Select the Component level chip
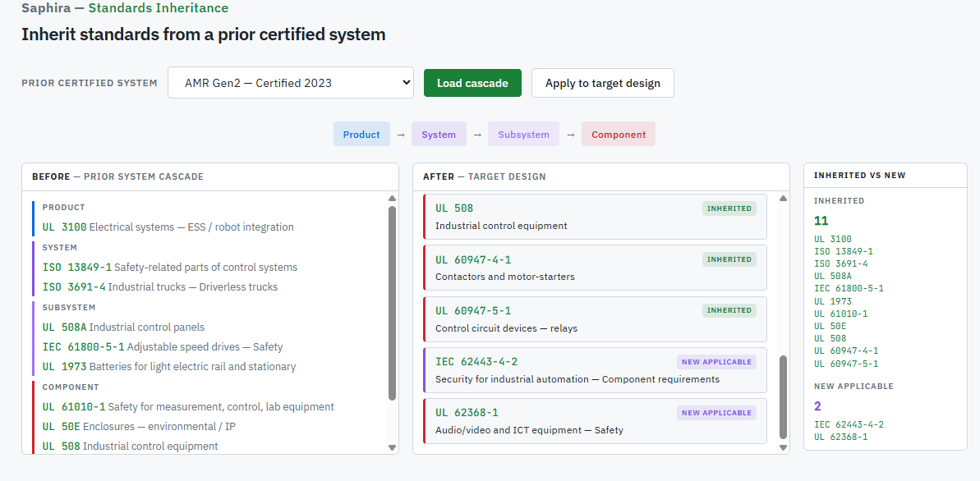 click(619, 135)
